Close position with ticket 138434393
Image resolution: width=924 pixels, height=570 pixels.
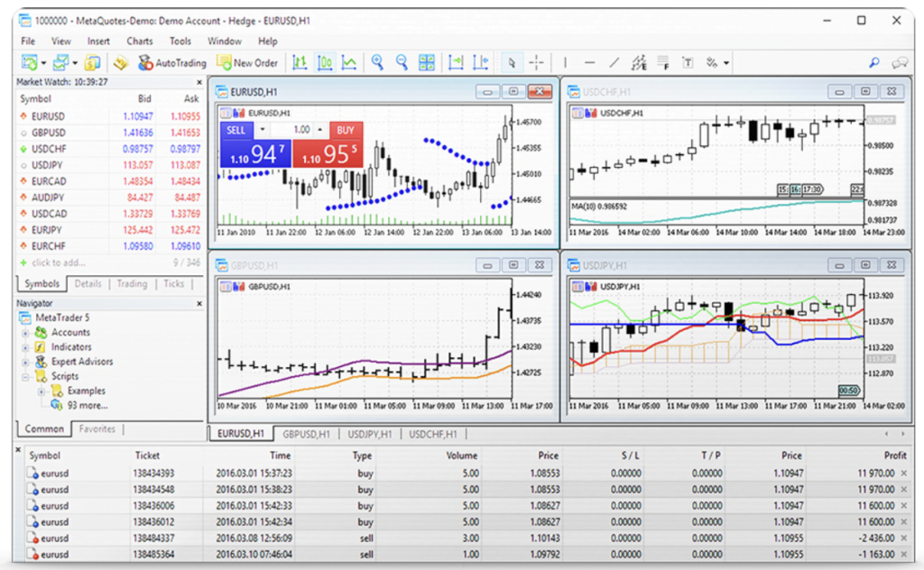pos(904,473)
